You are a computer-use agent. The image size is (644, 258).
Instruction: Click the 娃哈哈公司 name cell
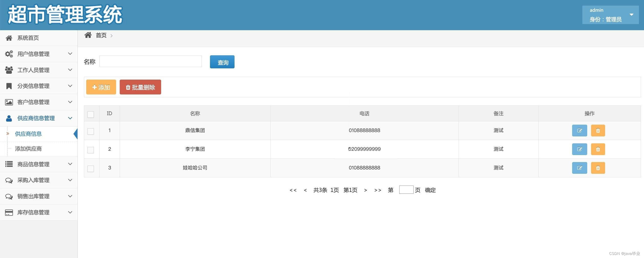click(195, 168)
